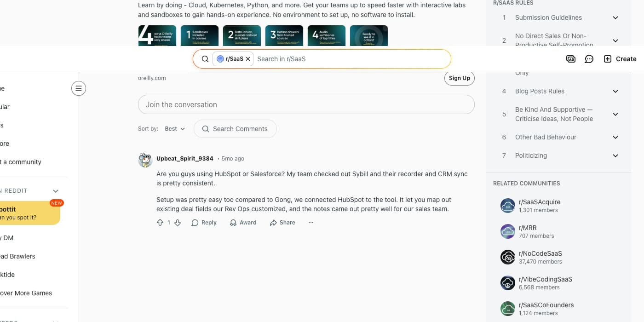The height and width of the screenshot is (322, 644).
Task: Click 'Join the conversation' comment box
Action: (306, 104)
